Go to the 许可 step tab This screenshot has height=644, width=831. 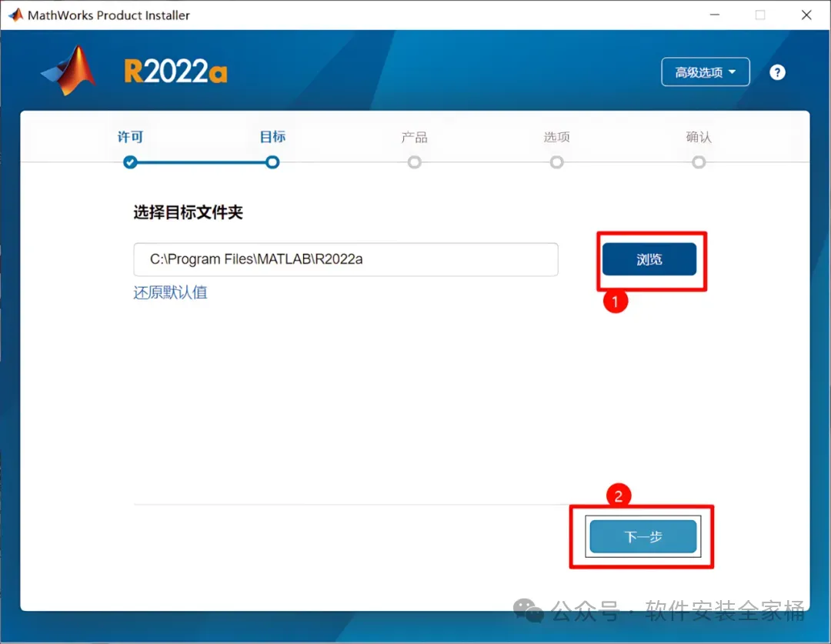[130, 137]
